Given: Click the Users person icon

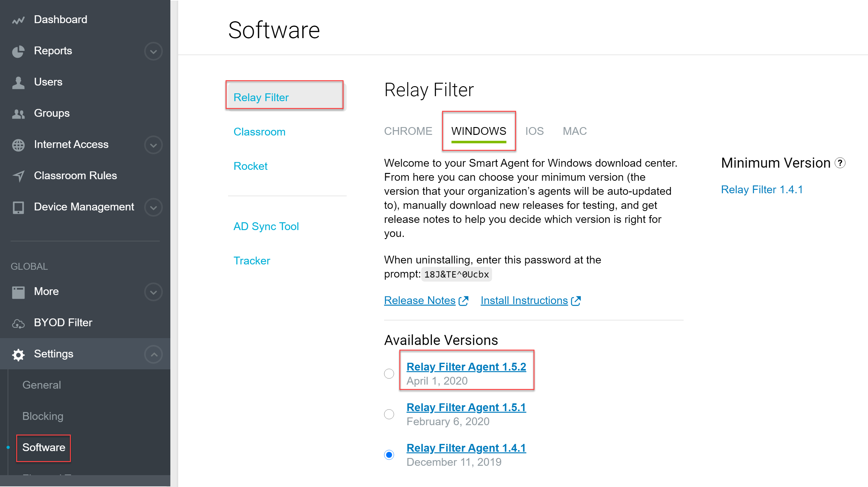Looking at the screenshot, I should pos(18,83).
